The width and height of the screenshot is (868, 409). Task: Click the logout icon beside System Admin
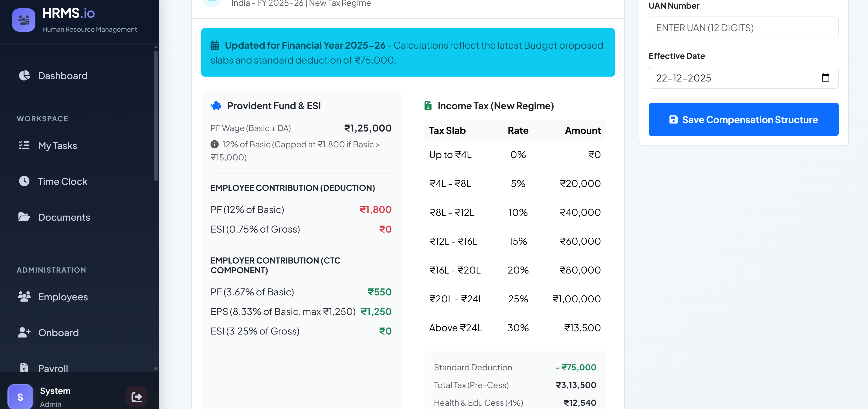[x=136, y=397]
